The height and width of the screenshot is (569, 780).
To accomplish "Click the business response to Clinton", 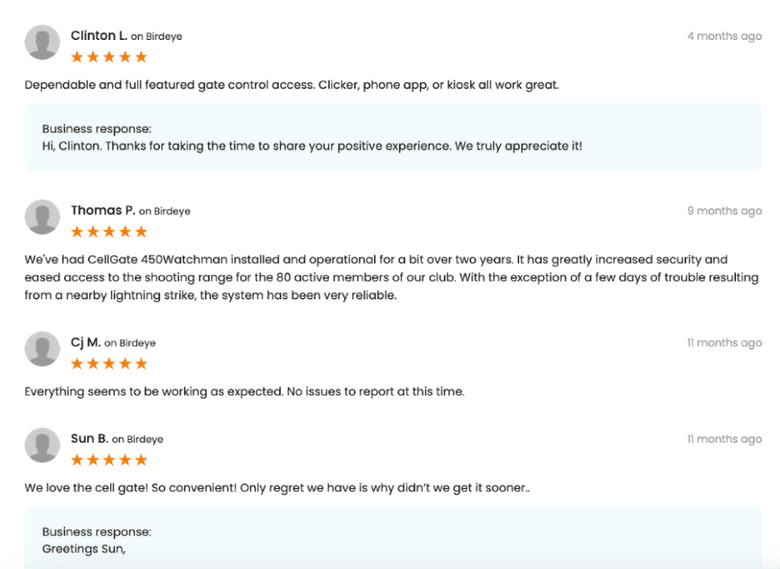I will point(312,146).
